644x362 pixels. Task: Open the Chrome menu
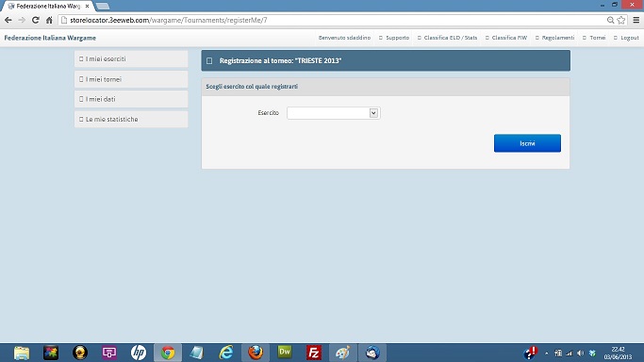click(x=636, y=20)
